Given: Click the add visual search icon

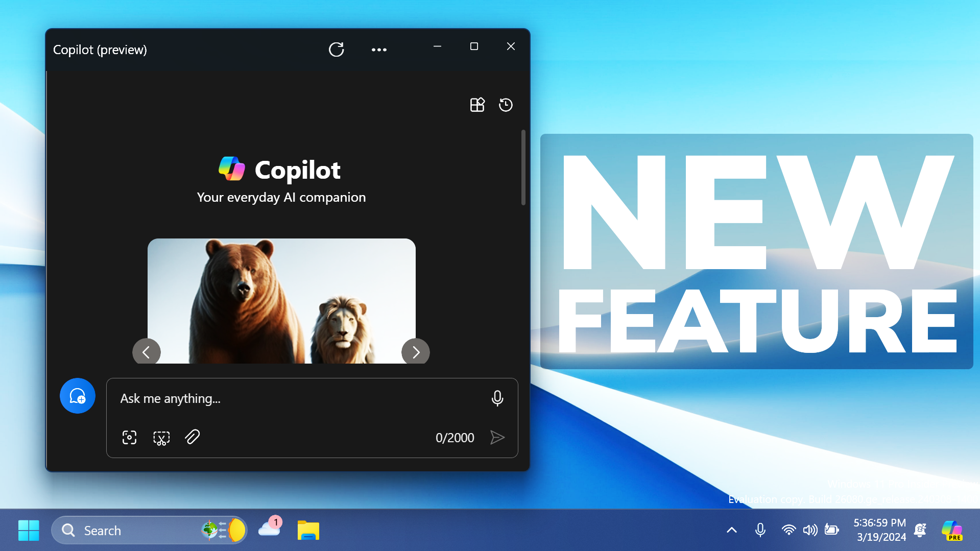Looking at the screenshot, I should [x=129, y=438].
